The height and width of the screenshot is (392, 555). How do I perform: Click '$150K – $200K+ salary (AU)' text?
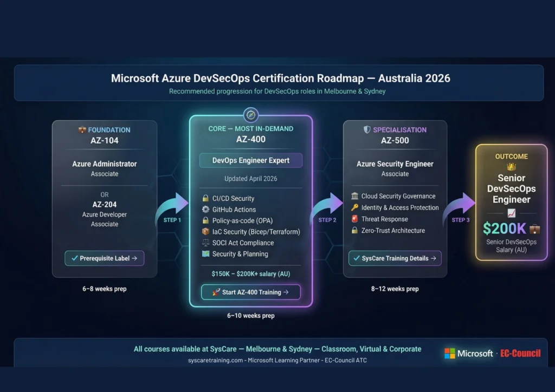[250, 274]
